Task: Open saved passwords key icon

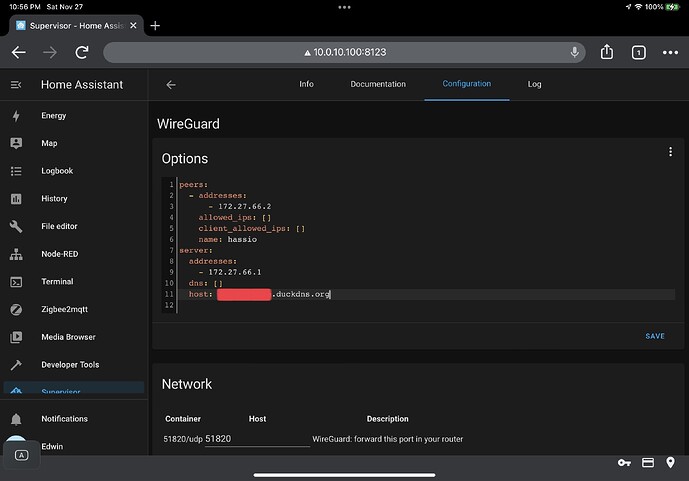Action: [x=624, y=463]
